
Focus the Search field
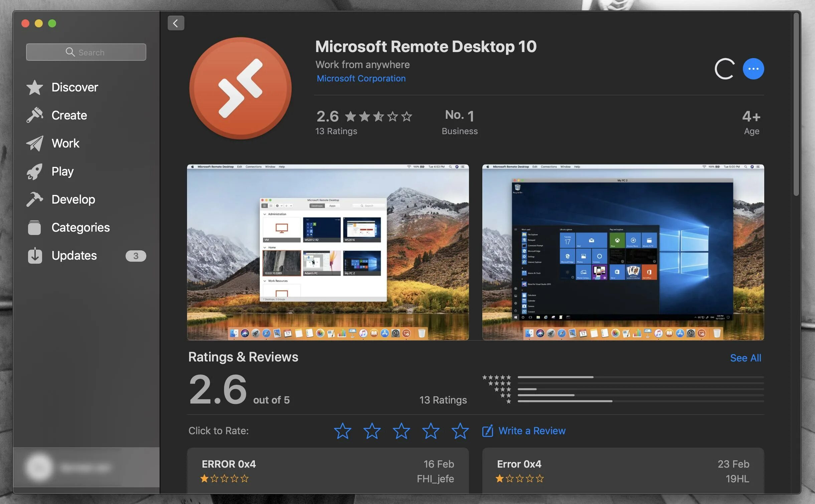[86, 52]
